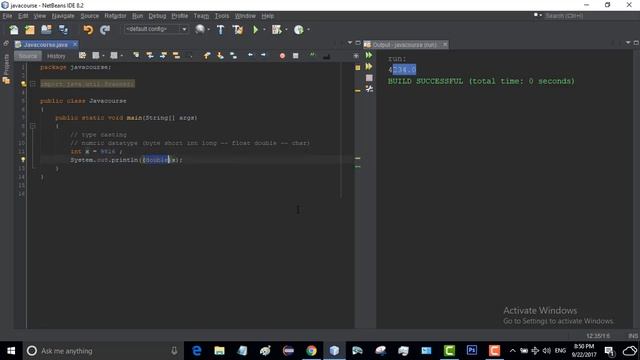Click the Build Project hammer icon
640x360 pixels.
pos(220,29)
